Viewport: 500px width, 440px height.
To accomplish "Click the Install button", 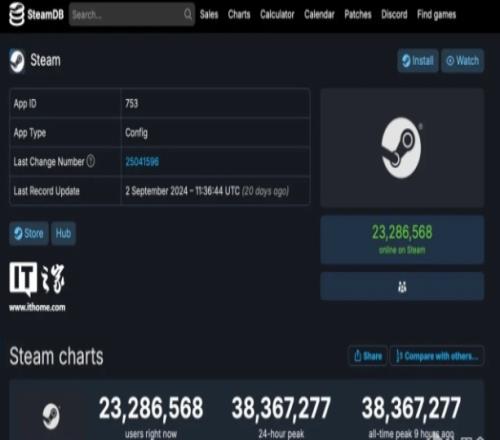I will pyautogui.click(x=418, y=61).
